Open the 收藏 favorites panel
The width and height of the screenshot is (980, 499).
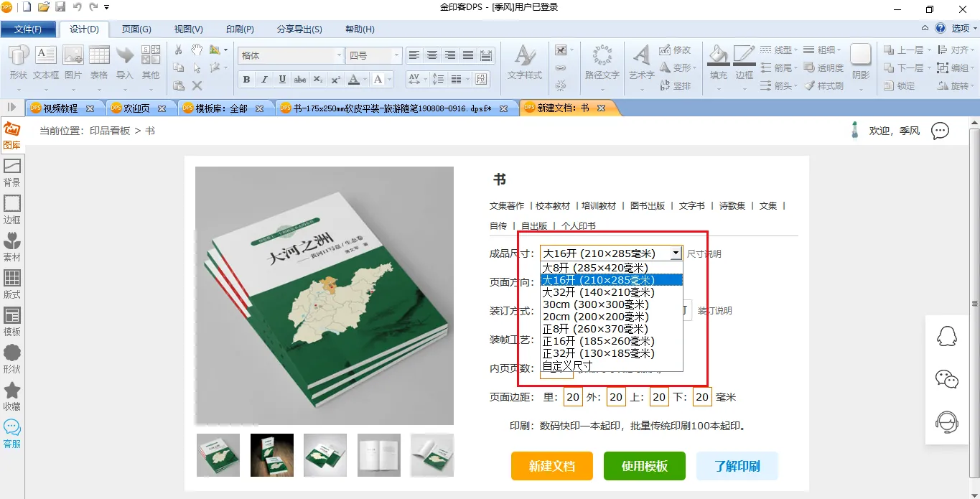[11, 397]
